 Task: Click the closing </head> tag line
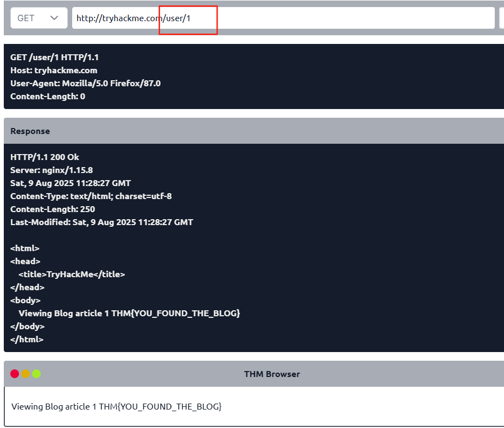(27, 288)
